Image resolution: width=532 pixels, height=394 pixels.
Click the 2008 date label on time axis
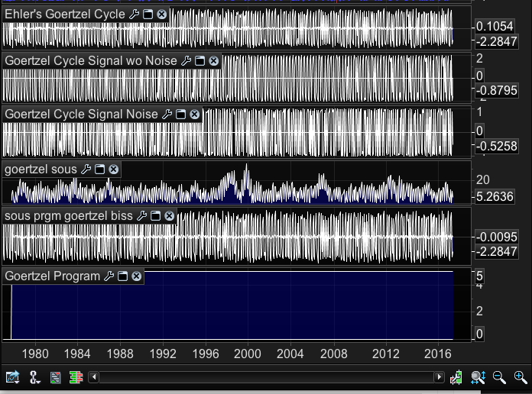(x=334, y=354)
